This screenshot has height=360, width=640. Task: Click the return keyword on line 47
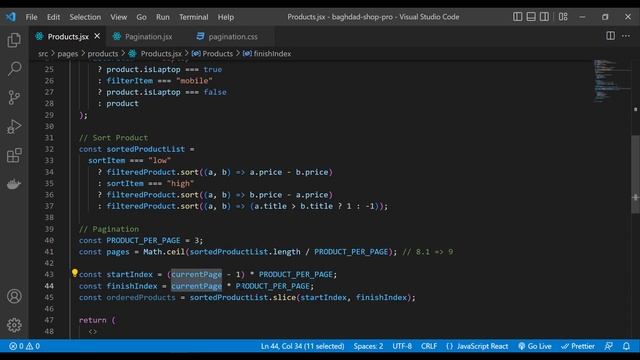tap(93, 320)
